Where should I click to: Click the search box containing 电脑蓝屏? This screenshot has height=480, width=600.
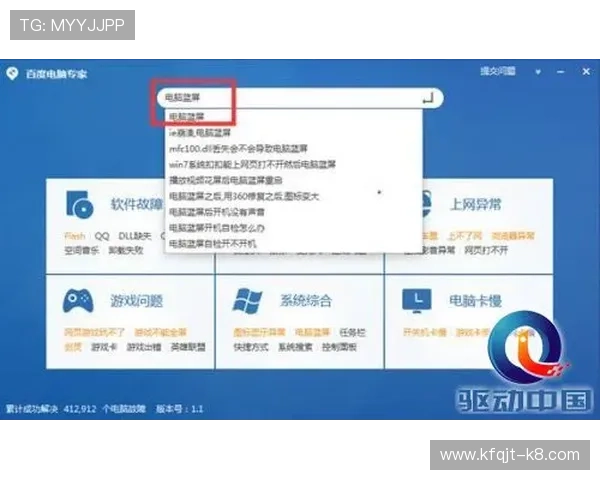pyautogui.click(x=300, y=98)
